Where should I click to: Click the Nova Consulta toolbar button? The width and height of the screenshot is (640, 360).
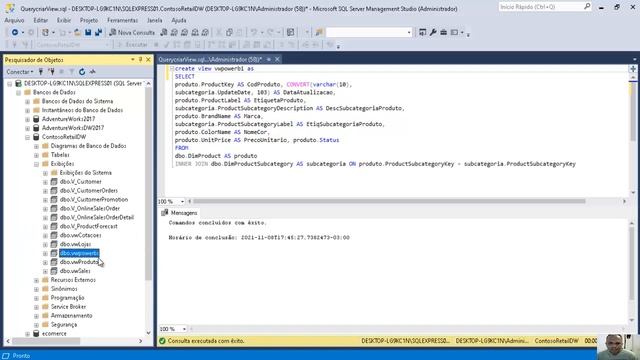[133, 32]
